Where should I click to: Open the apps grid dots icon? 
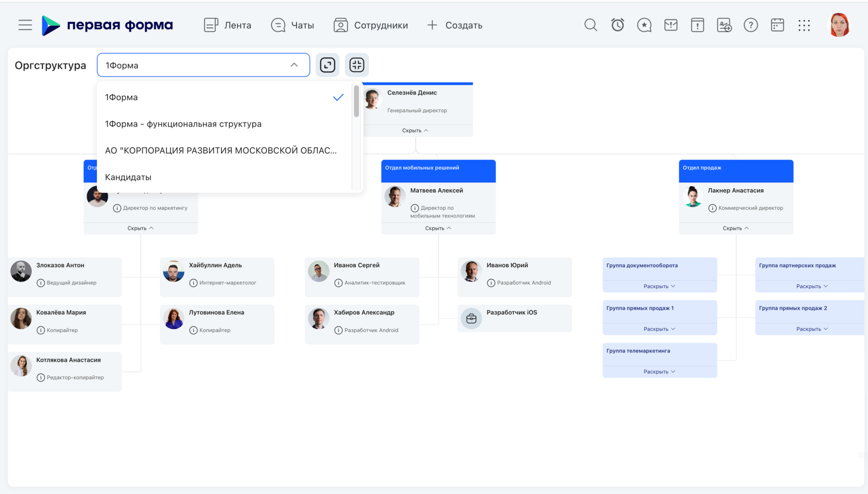804,25
